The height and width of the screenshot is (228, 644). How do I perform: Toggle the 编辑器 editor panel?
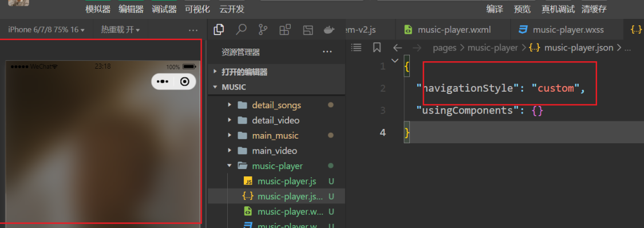pos(131,9)
